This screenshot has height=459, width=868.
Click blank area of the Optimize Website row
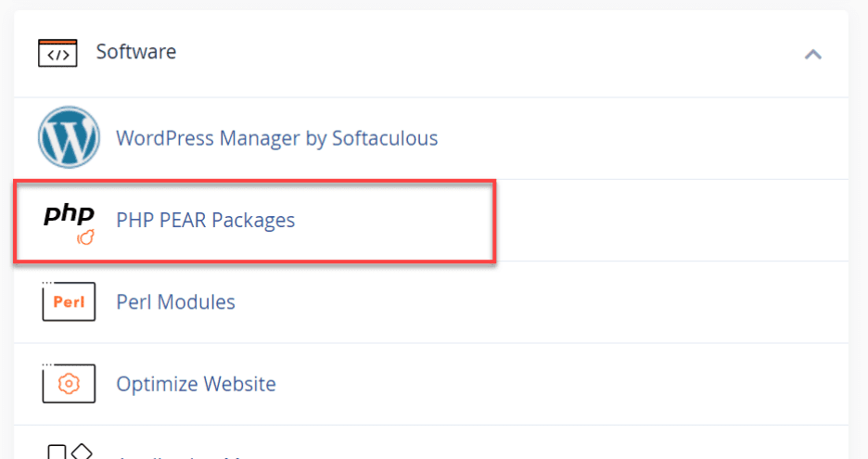pyautogui.click(x=556, y=383)
